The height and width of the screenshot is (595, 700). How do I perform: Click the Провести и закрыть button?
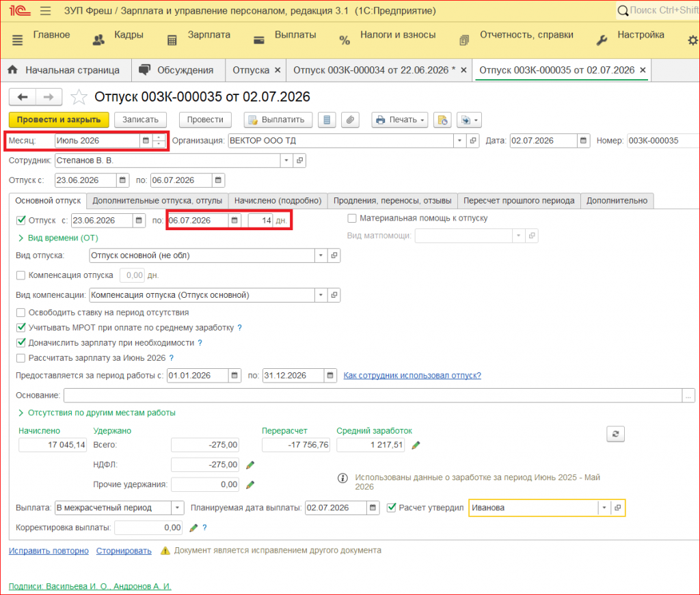pos(59,120)
